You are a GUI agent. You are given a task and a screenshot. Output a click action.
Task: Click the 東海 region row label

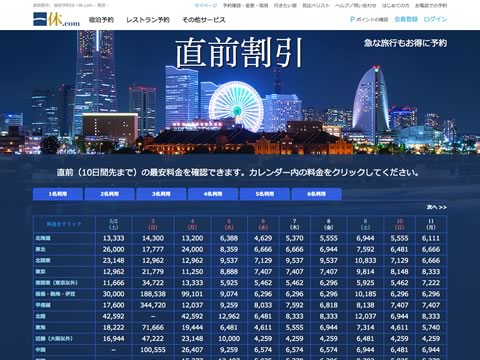[41, 327]
